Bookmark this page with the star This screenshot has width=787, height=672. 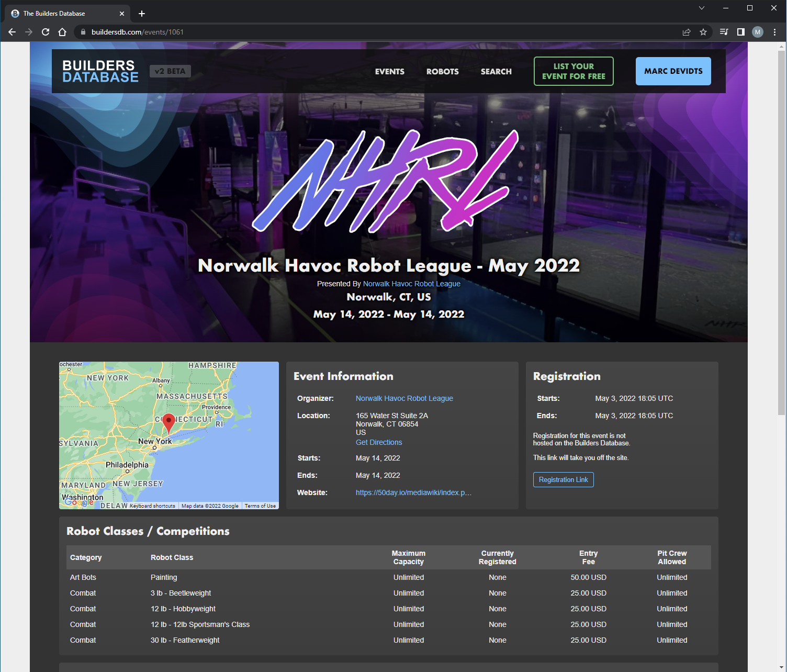(x=703, y=32)
